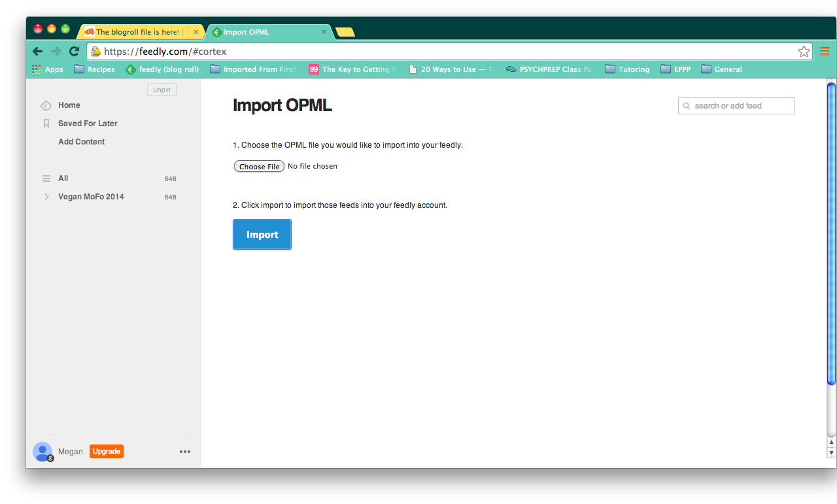Expand the Vegan MoFo 2014 category

(46, 197)
